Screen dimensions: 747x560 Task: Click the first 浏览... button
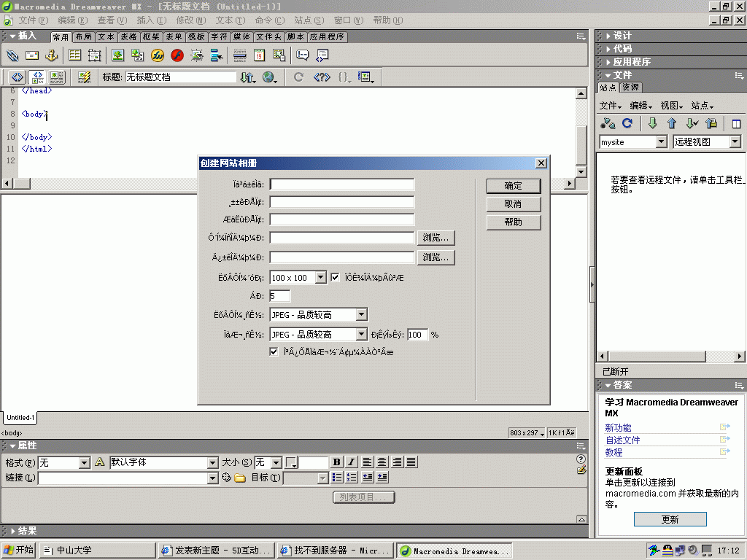click(x=436, y=238)
